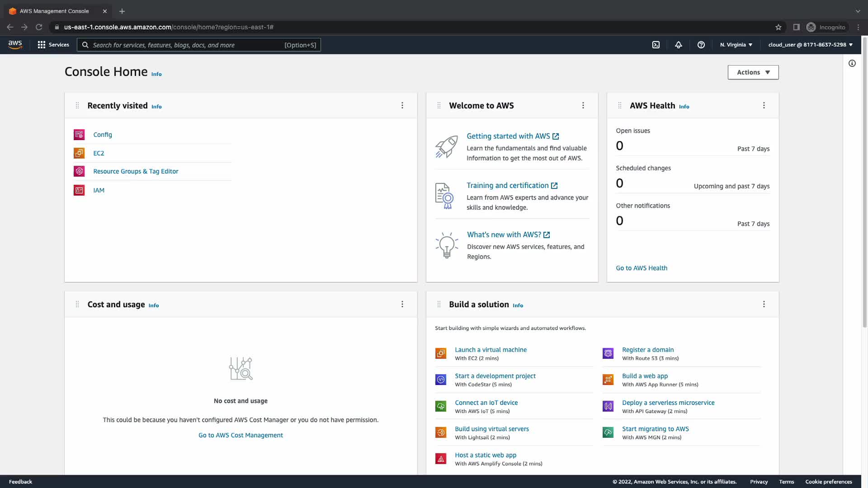The height and width of the screenshot is (488, 868).
Task: Click the AWS logo home icon
Action: click(x=15, y=45)
